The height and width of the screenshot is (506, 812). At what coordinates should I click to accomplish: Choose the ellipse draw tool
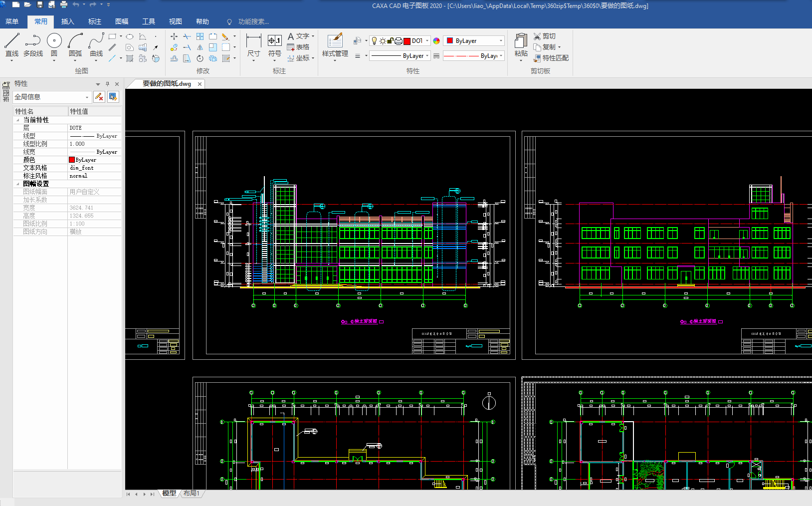pyautogui.click(x=130, y=36)
